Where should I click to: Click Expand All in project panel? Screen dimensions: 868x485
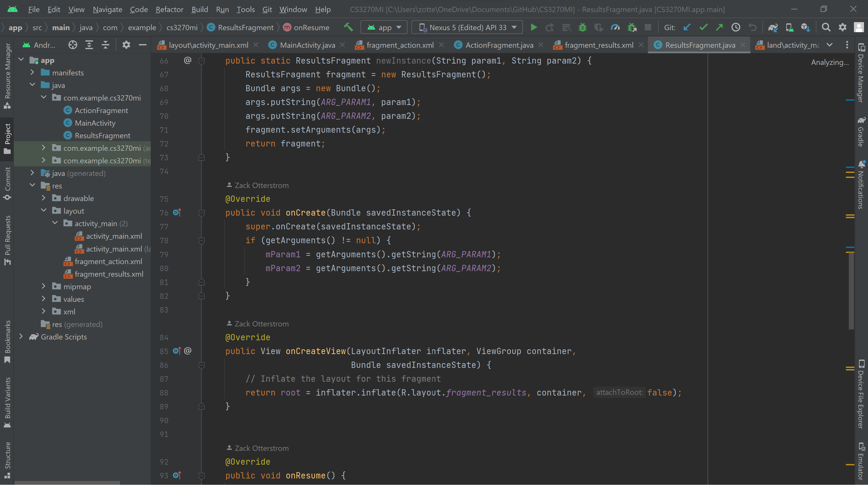point(89,45)
